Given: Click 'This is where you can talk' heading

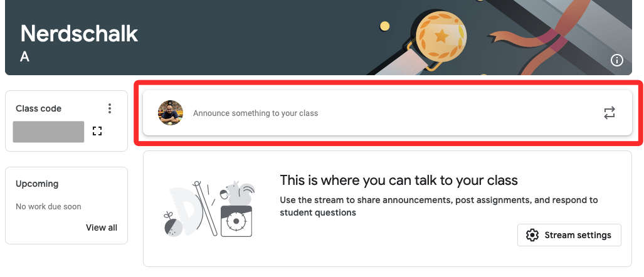Looking at the screenshot, I should [x=399, y=180].
